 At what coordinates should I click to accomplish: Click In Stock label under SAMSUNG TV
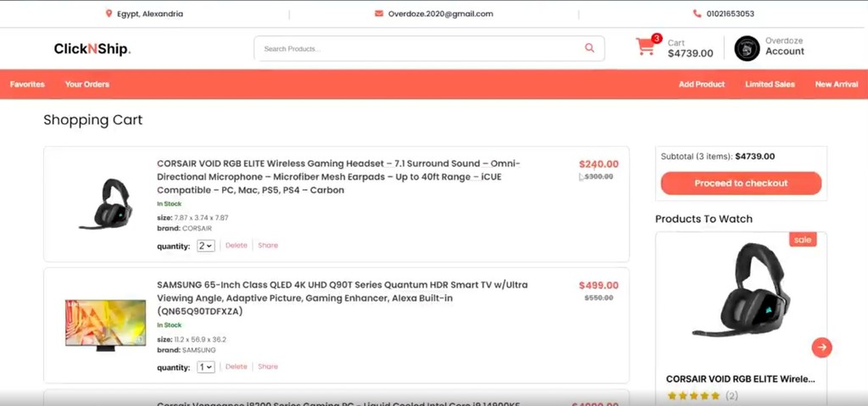coord(169,325)
